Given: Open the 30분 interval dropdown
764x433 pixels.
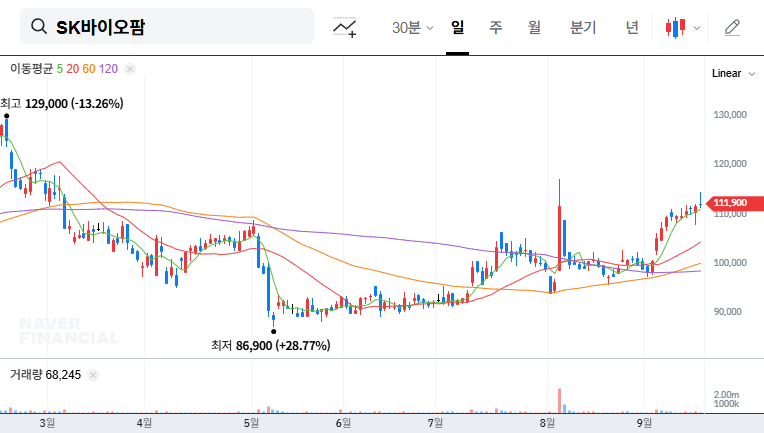Looking at the screenshot, I should (412, 28).
